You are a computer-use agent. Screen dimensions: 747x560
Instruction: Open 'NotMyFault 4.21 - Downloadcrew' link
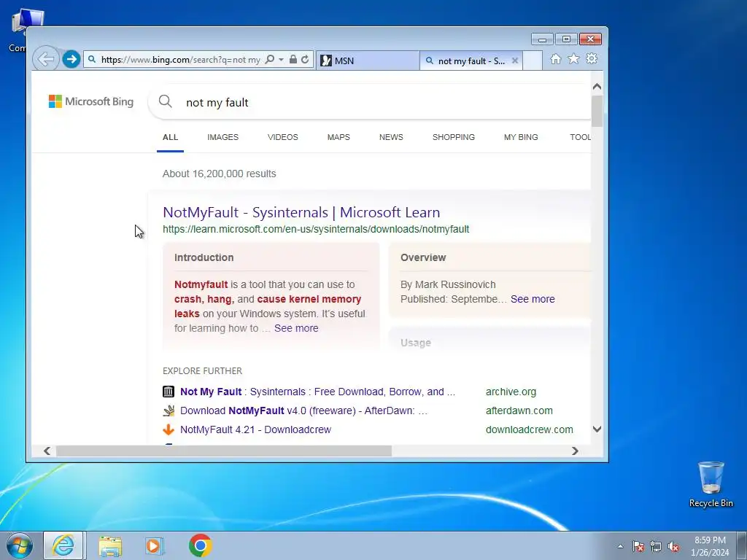click(255, 429)
